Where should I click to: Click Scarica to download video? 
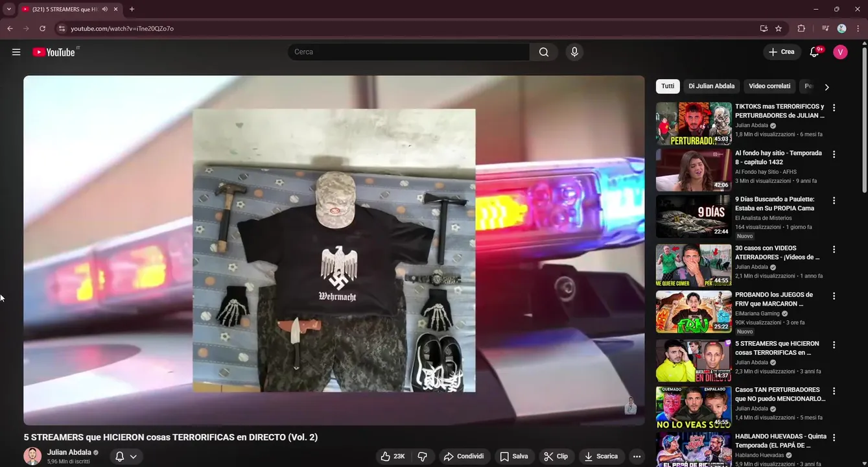[602, 457]
